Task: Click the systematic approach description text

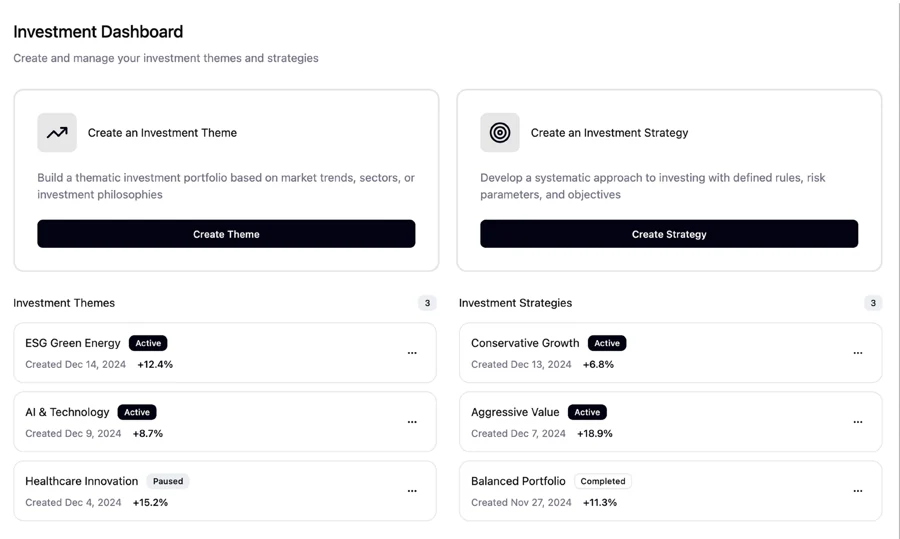Action: (x=653, y=186)
